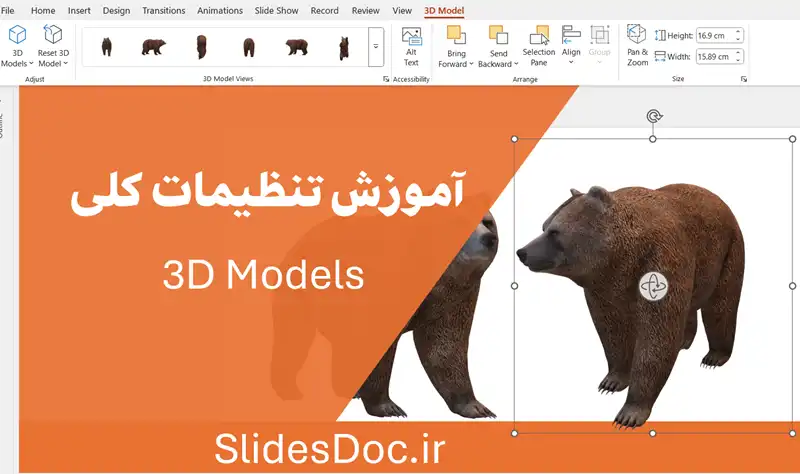This screenshot has width=800, height=474.
Task: Choose the third bear view thumbnail
Action: pyautogui.click(x=202, y=47)
